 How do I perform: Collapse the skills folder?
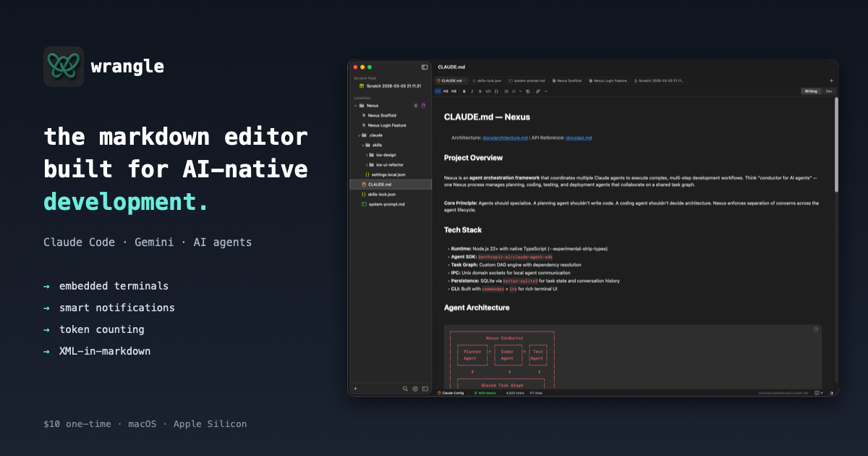click(x=362, y=145)
